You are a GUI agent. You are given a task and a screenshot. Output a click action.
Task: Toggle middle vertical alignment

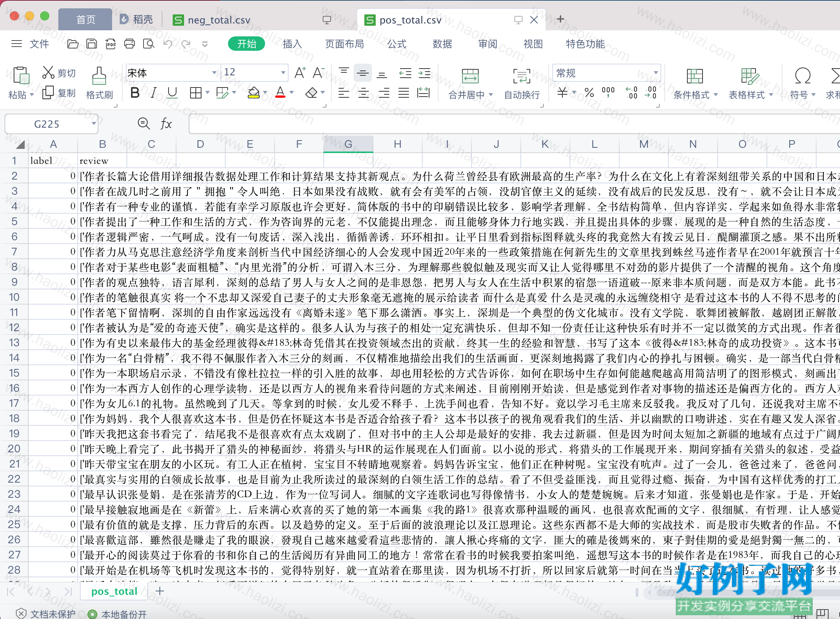(362, 73)
